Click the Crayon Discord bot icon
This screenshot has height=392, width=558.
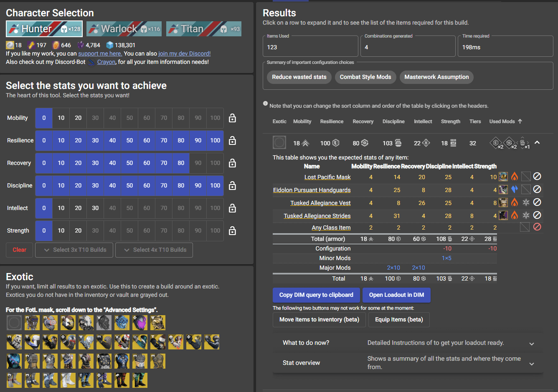coord(91,61)
